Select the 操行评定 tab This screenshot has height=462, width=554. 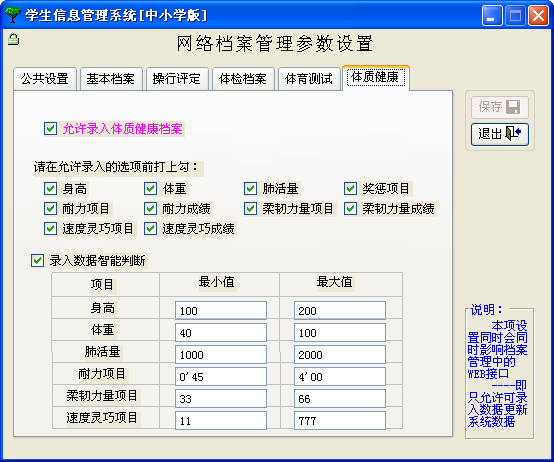click(x=177, y=79)
